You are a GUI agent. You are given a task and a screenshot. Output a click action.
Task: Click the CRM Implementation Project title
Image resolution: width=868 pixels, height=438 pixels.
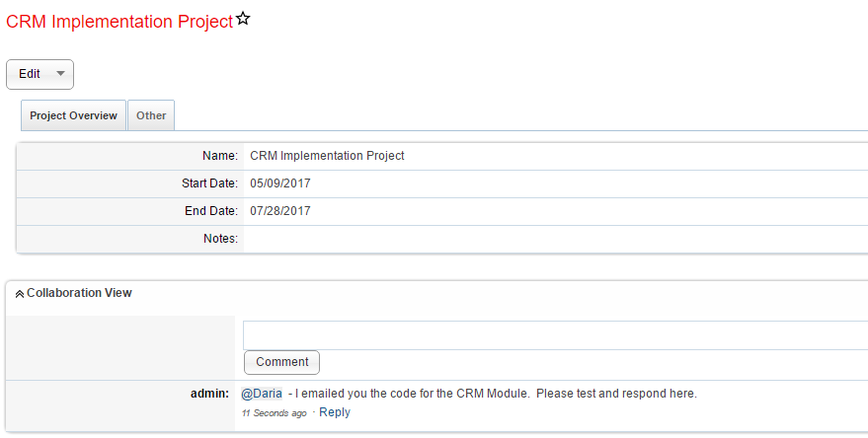click(119, 22)
